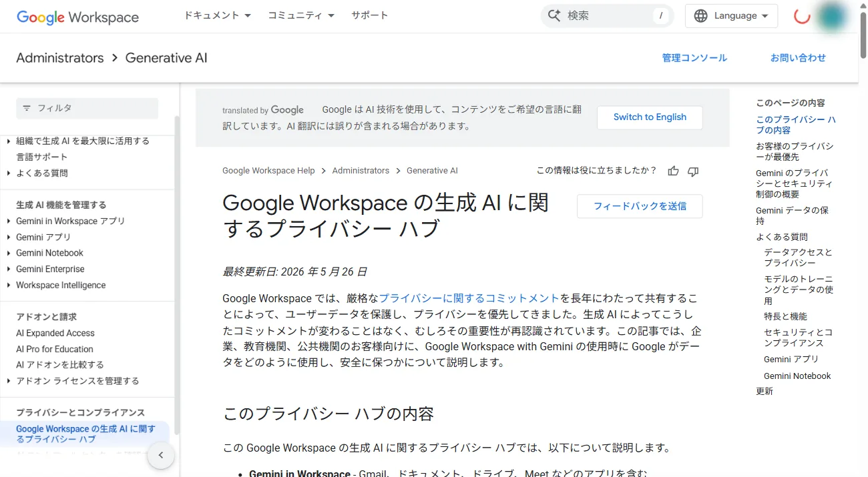Select the highlighted プライバシー ハブ sidebar item
Viewport: 868px width, 477px height.
(85, 434)
